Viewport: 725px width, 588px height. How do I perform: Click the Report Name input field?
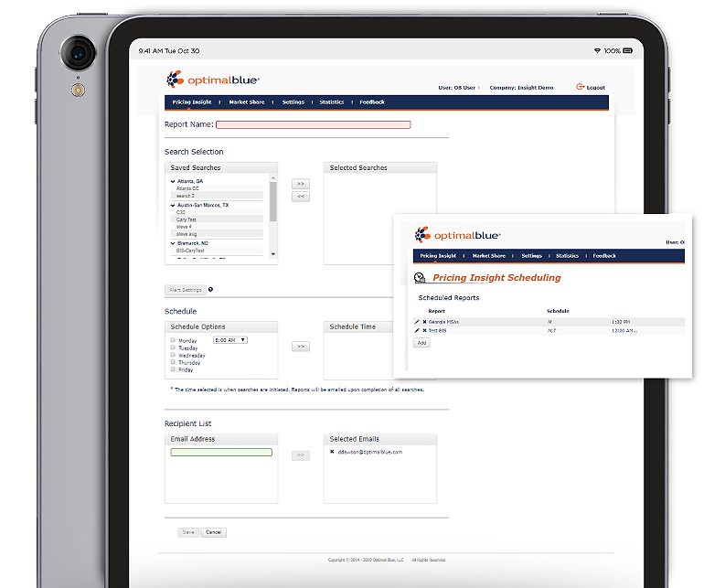[x=313, y=124]
